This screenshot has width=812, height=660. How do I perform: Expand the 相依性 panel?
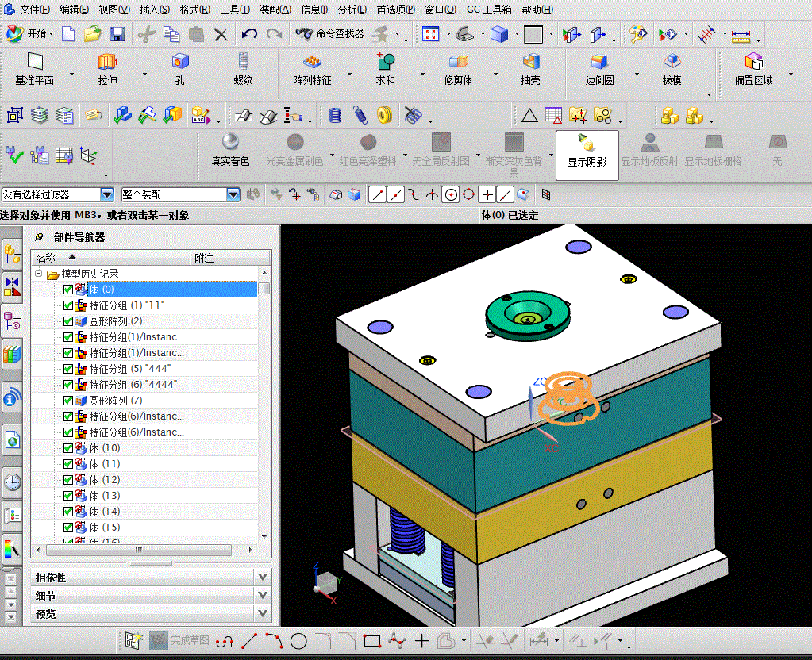tap(263, 577)
